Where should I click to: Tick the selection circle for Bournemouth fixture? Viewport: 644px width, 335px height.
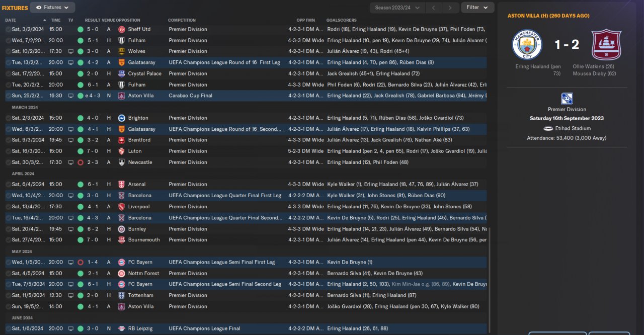[x=8, y=240]
